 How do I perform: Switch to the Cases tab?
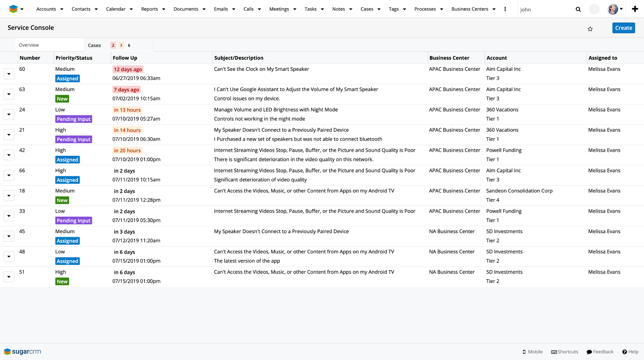pyautogui.click(x=94, y=46)
